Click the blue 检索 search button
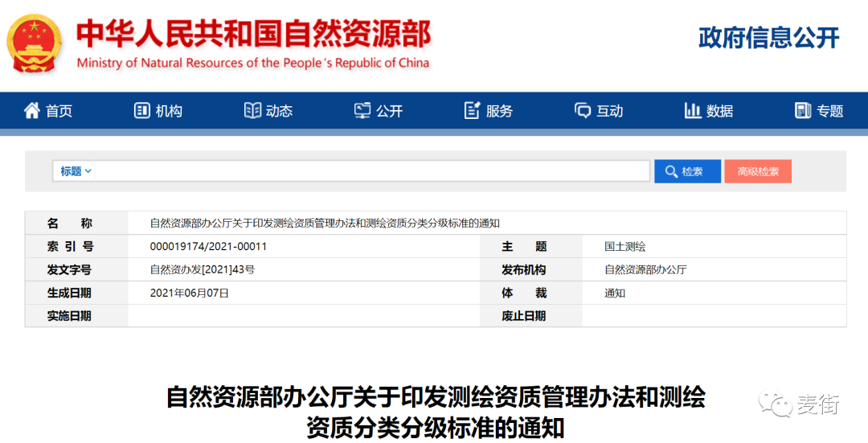Viewport: 868px width, 443px height. tap(687, 172)
